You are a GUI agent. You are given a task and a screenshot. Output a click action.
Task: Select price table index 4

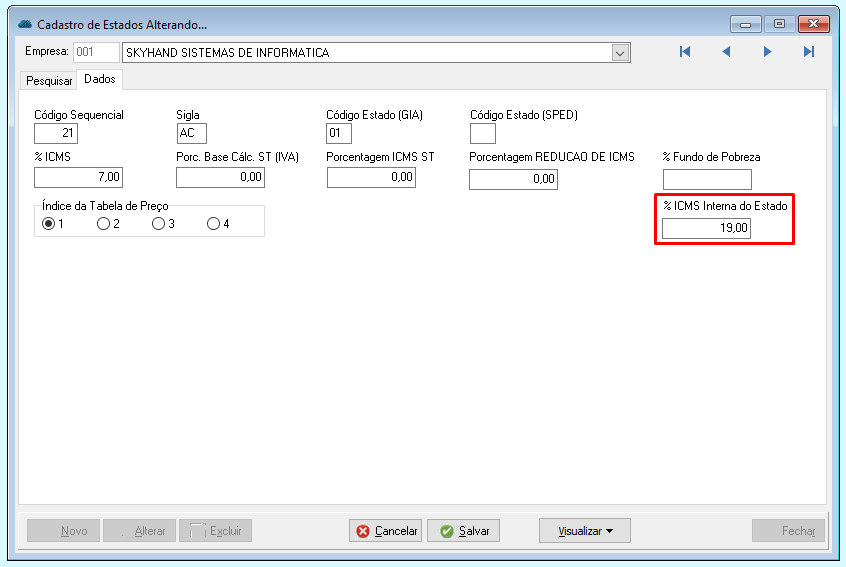[x=213, y=224]
